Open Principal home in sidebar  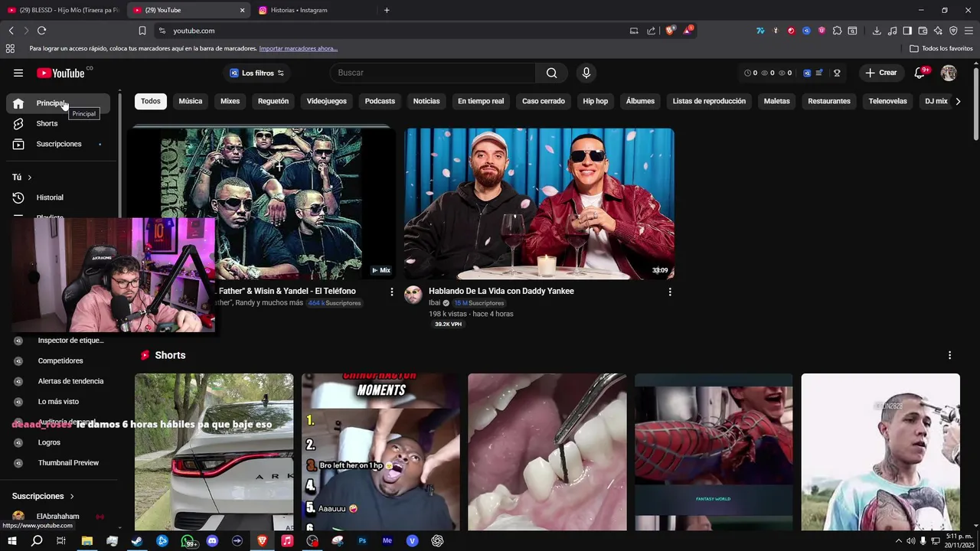tap(58, 103)
